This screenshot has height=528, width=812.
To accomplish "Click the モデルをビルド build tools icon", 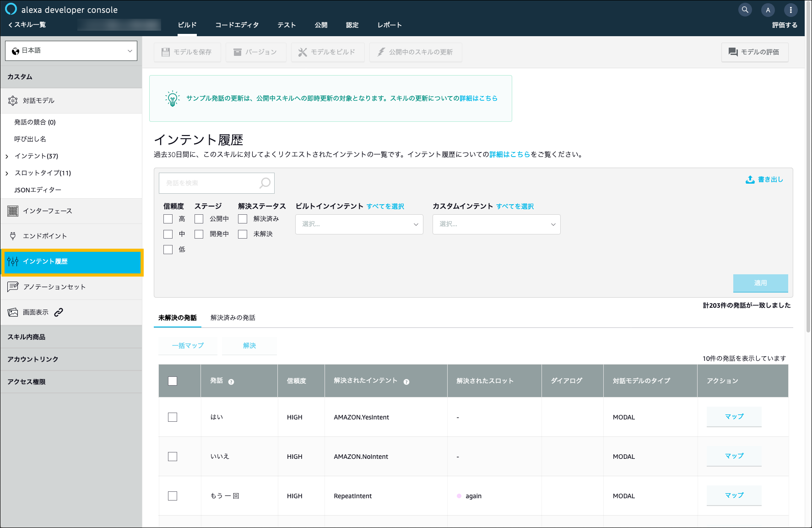I will pos(303,52).
